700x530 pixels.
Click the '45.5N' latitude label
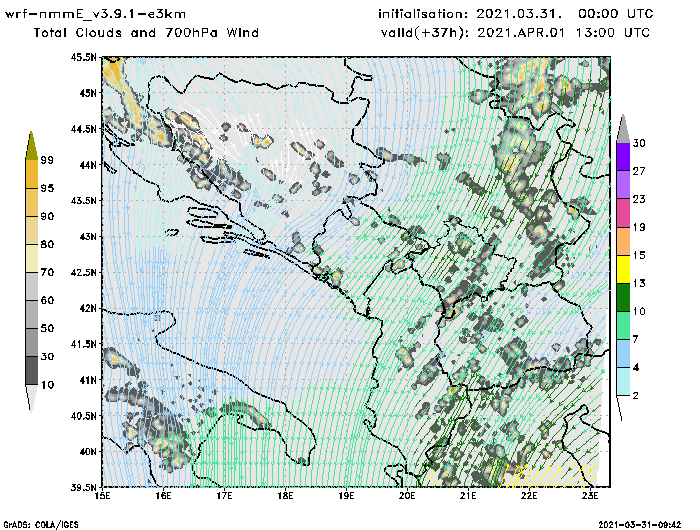pyautogui.click(x=83, y=57)
